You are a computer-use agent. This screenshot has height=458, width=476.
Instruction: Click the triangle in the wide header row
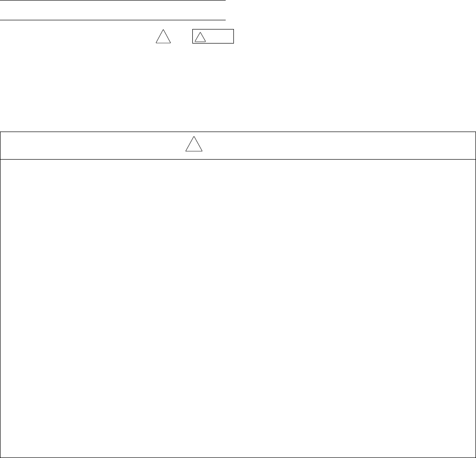coord(194,144)
